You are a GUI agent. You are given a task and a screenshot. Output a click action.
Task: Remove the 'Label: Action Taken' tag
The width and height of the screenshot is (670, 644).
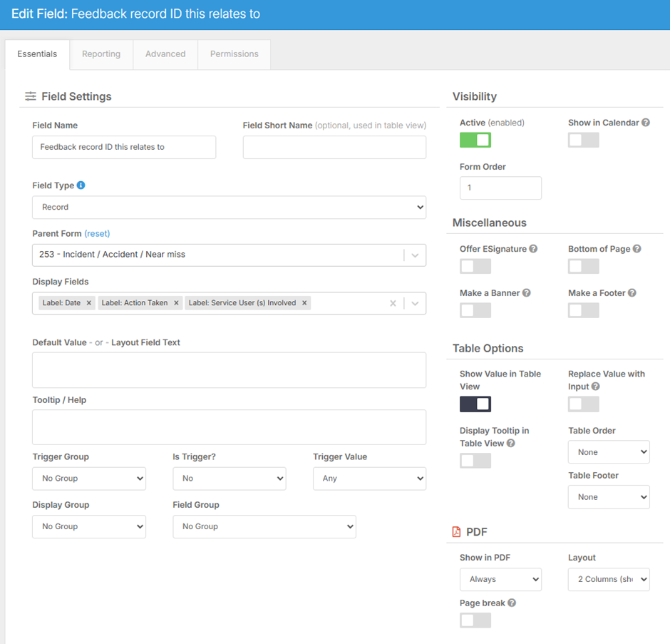tap(176, 303)
